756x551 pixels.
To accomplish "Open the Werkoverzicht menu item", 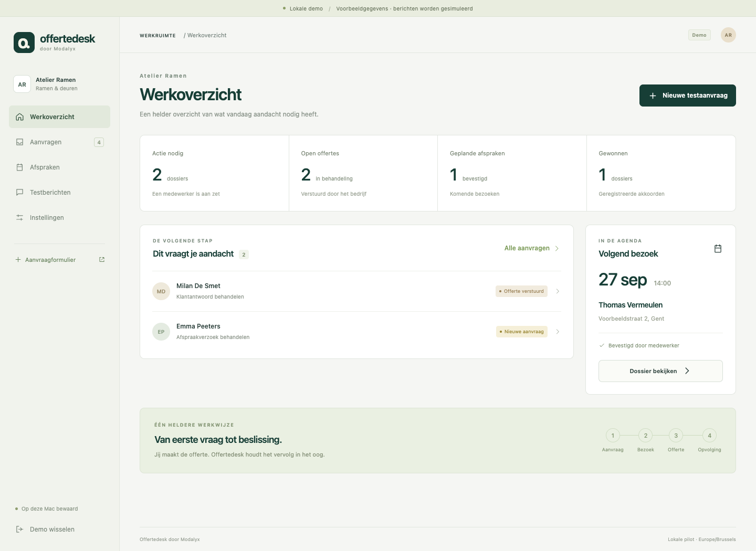I will [x=59, y=117].
